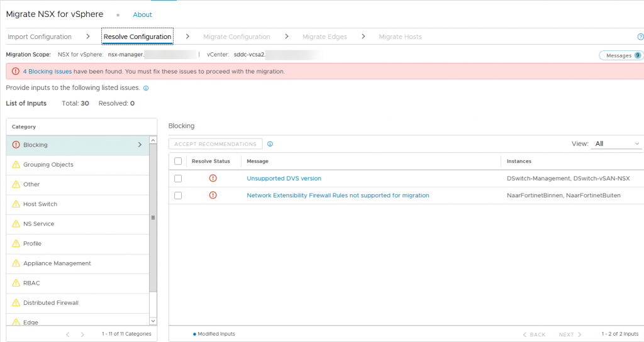Click scroll-up arrow of category list
644x342 pixels.
[153, 140]
